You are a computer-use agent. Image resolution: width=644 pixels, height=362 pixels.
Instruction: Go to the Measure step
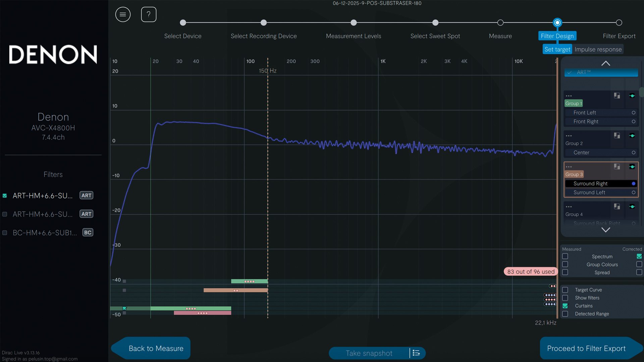(500, 23)
